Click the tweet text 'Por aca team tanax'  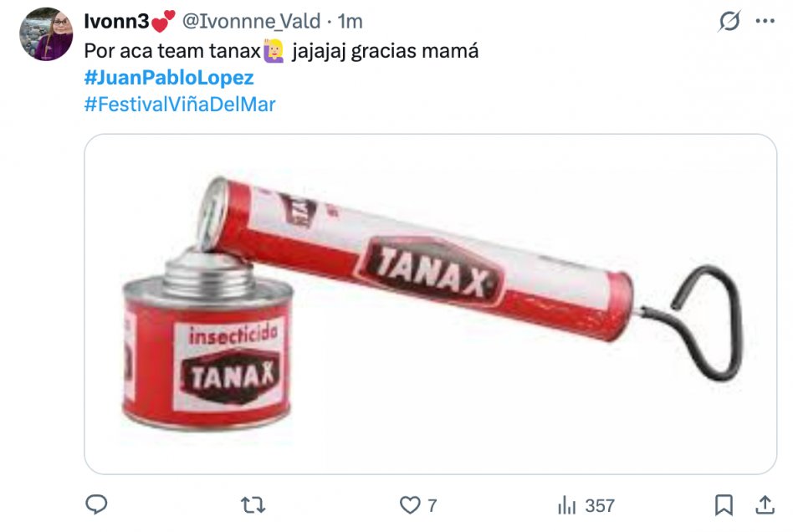point(172,50)
